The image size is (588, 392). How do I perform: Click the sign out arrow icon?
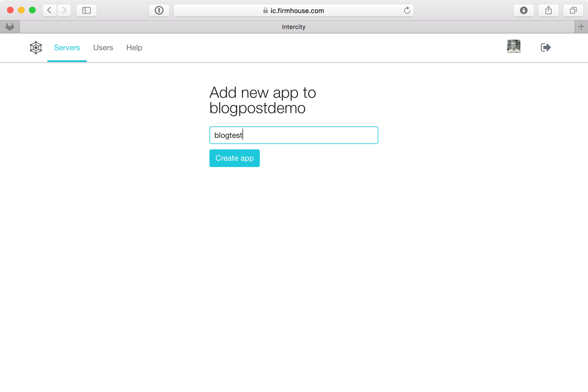546,47
